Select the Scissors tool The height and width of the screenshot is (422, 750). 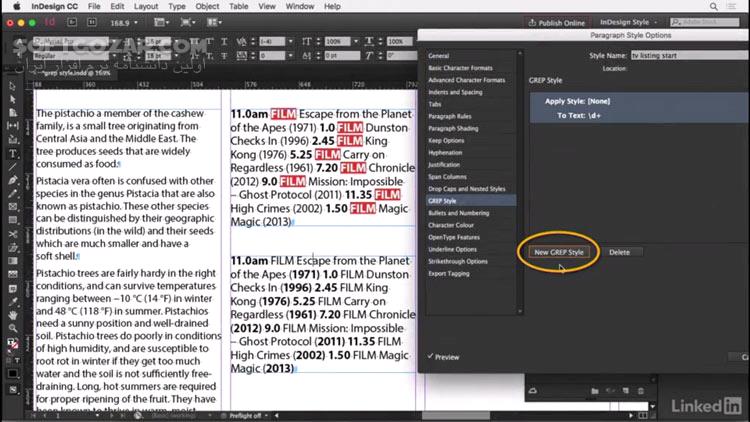coord(12,234)
